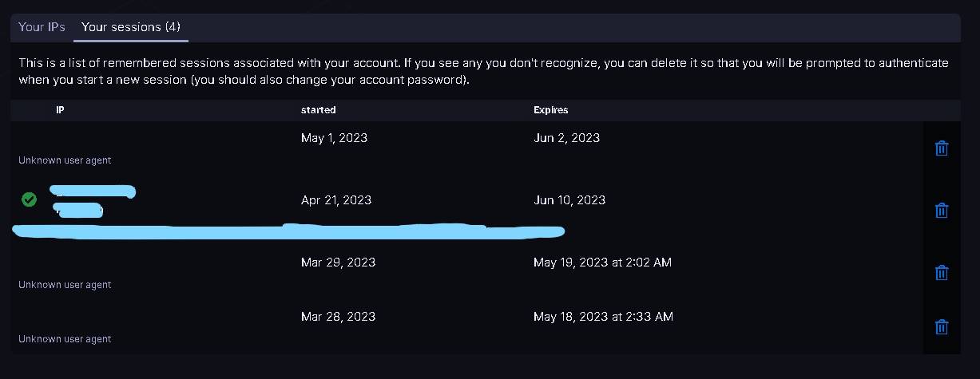Delete the session started May 1, 2023
This screenshot has height=379, width=980.
coord(942,148)
